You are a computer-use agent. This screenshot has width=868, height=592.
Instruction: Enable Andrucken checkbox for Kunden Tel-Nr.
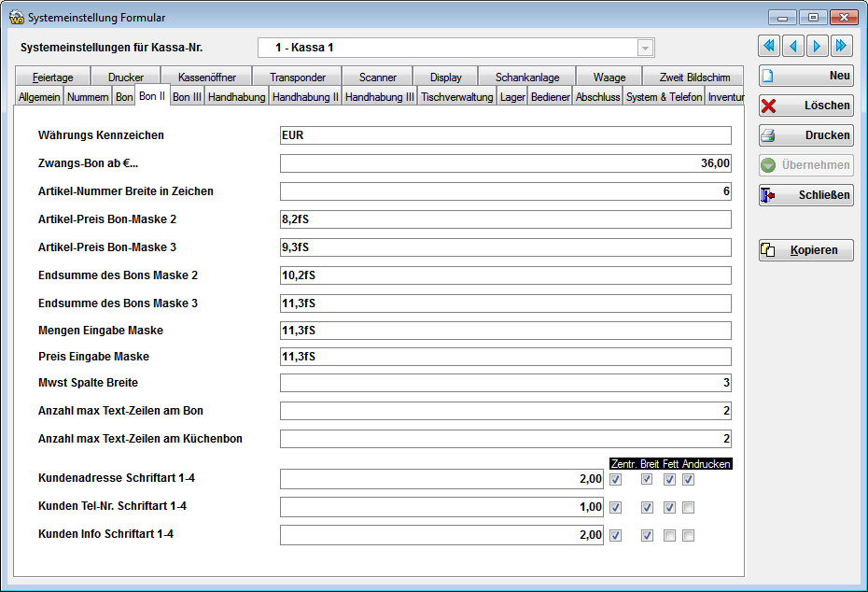click(x=688, y=507)
